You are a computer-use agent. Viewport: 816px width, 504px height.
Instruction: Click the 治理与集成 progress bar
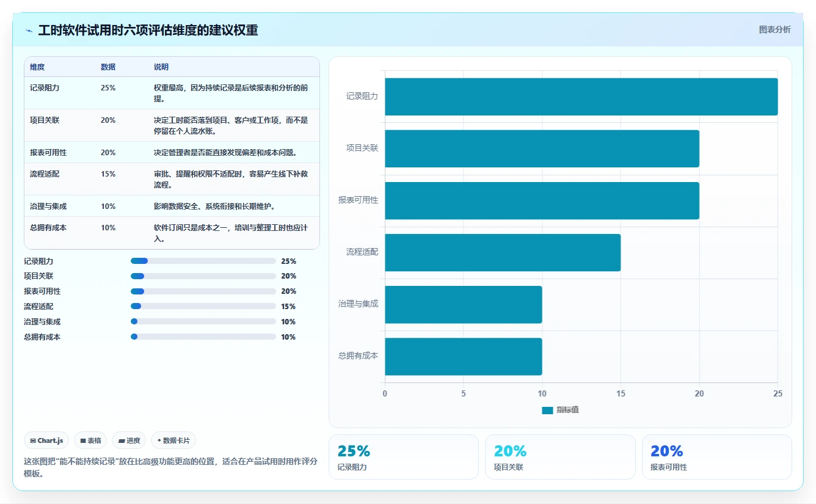203,322
